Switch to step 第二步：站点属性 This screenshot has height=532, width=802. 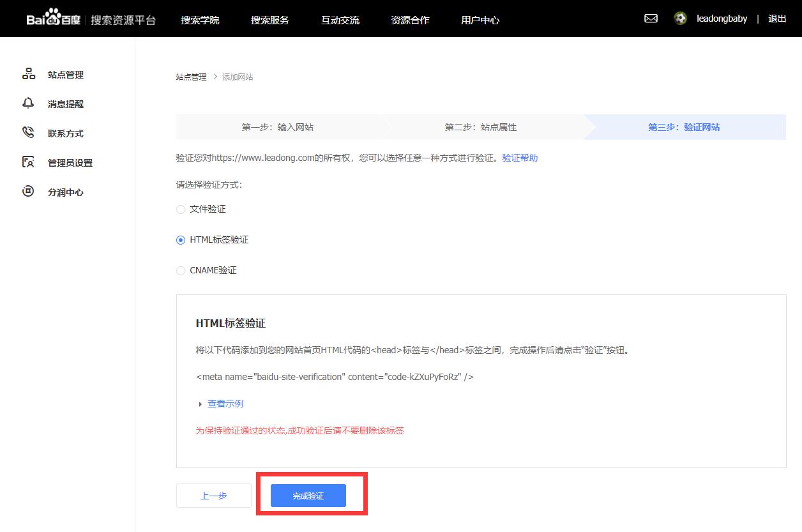point(480,127)
